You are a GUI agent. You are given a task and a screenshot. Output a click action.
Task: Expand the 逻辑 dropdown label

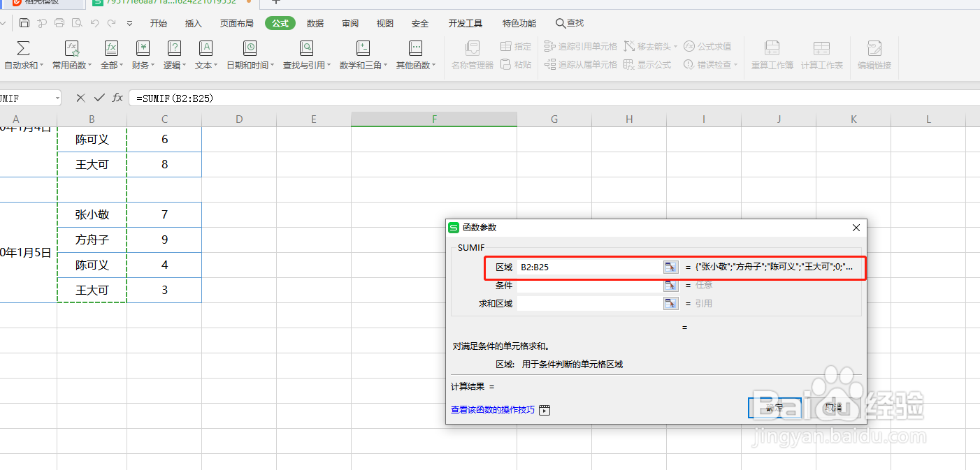175,65
